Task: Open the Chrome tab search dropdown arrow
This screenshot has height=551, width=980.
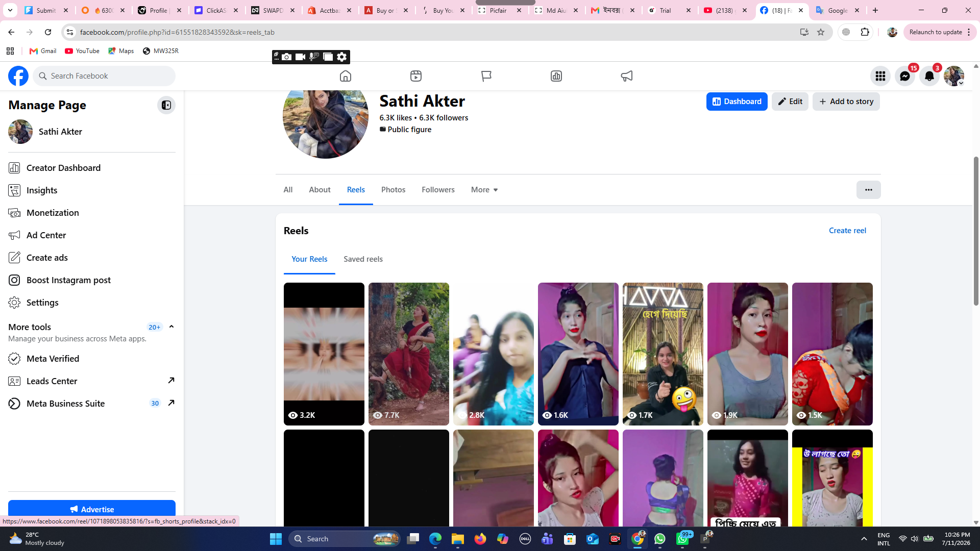Action: tap(10, 10)
